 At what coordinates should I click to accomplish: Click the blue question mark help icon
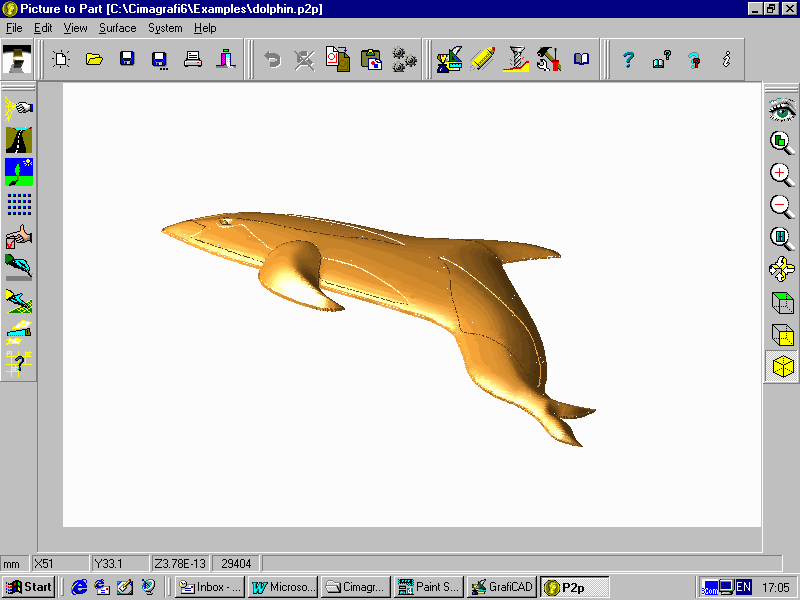[629, 60]
